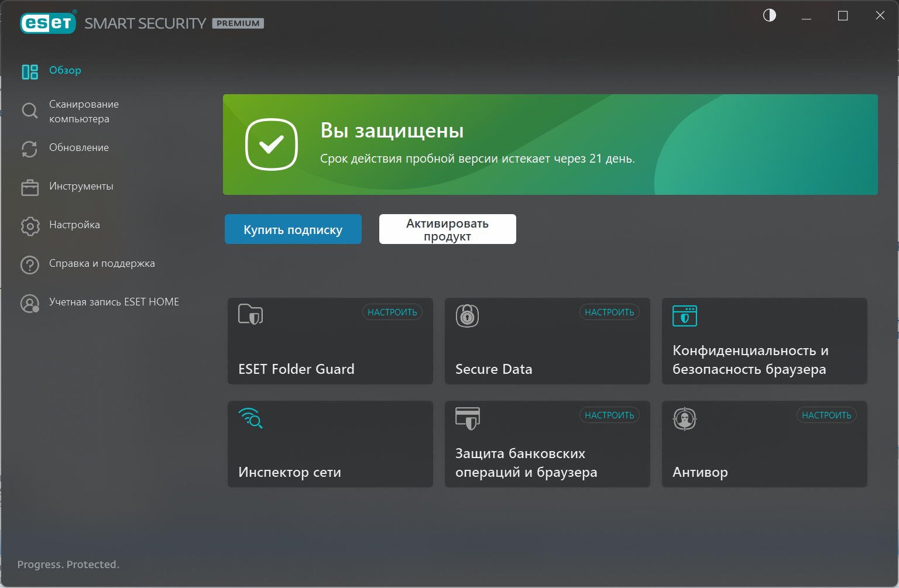Open Сканирование компьютера in the sidebar

tap(83, 111)
